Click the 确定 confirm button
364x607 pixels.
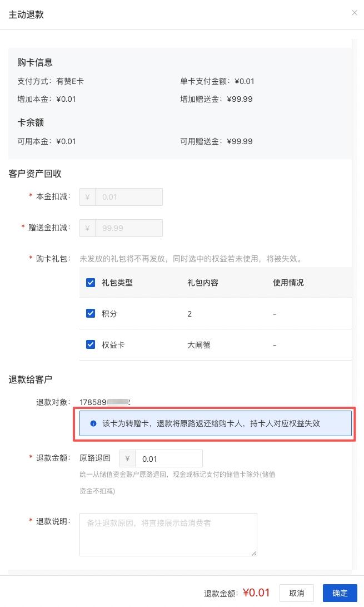pyautogui.click(x=340, y=593)
